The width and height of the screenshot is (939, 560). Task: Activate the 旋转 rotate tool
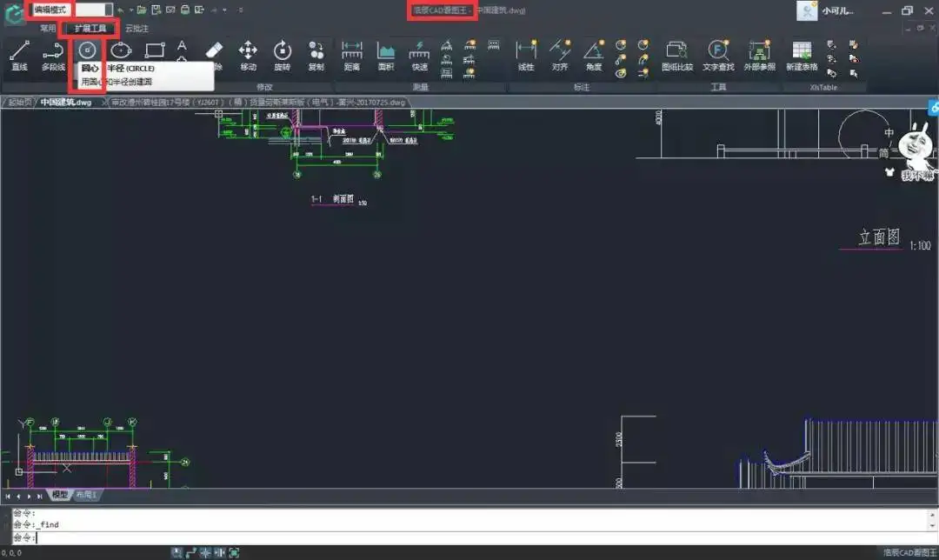(x=282, y=55)
